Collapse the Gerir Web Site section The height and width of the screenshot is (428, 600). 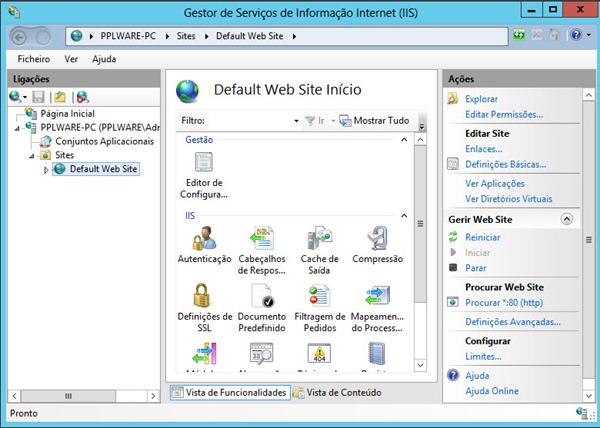pyautogui.click(x=567, y=219)
